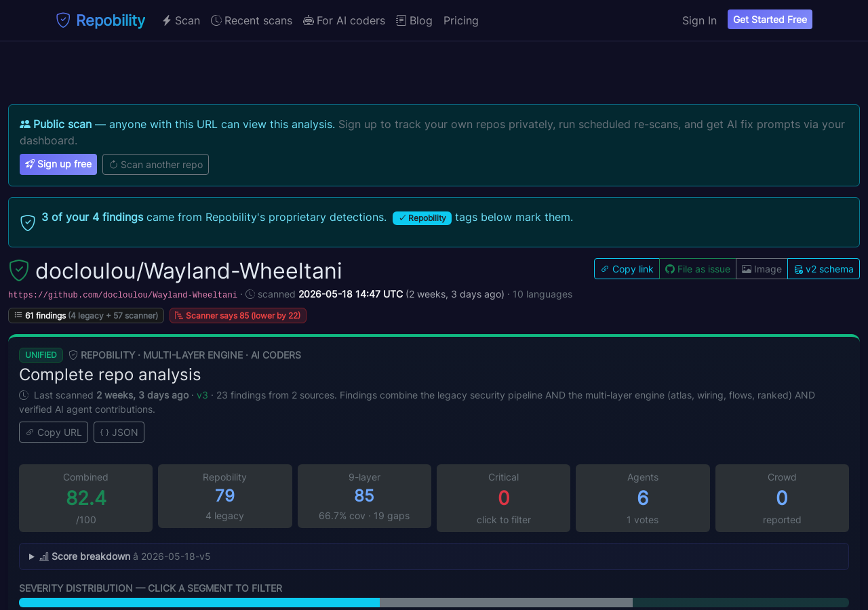Click the Copy link button
868x610 pixels.
[x=627, y=269]
